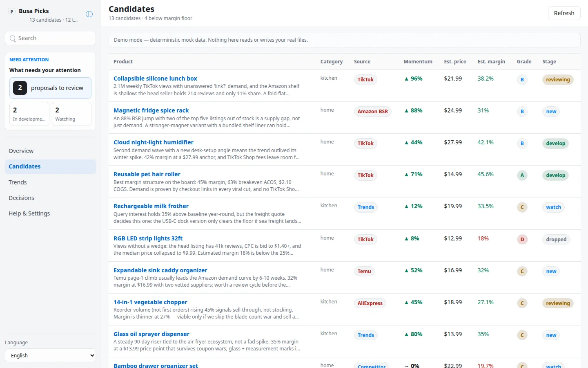Go to the Overview page
Viewport: 588px width, 368px height.
point(50,151)
